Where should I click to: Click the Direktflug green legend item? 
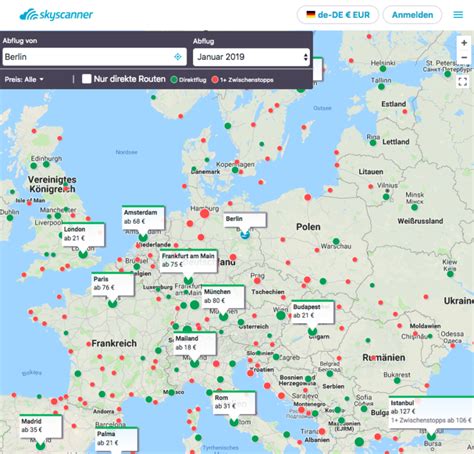(x=189, y=80)
